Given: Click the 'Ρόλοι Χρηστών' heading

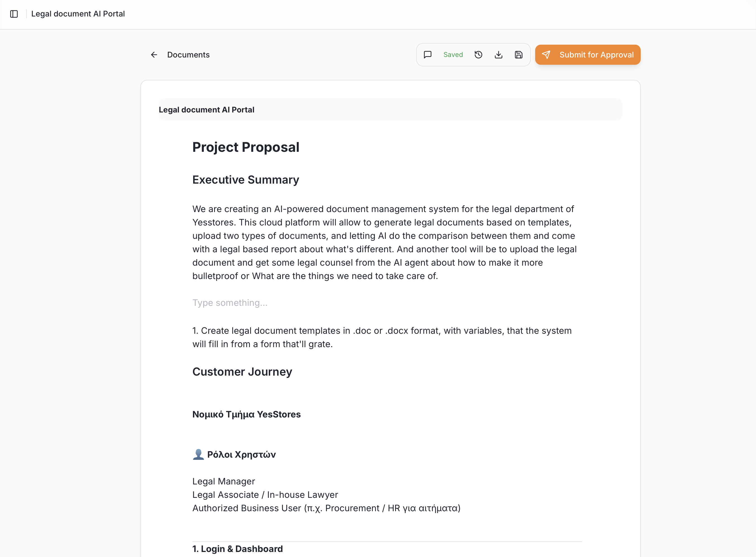Looking at the screenshot, I should click(x=241, y=455).
